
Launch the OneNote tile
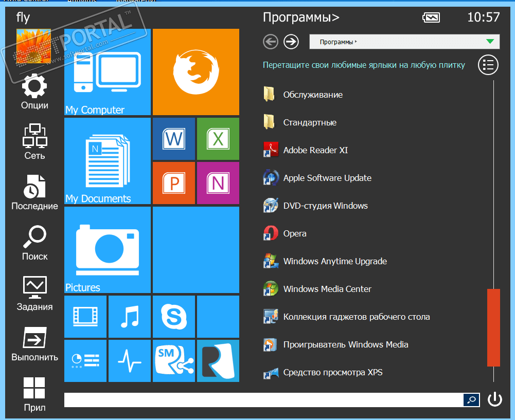pos(218,183)
